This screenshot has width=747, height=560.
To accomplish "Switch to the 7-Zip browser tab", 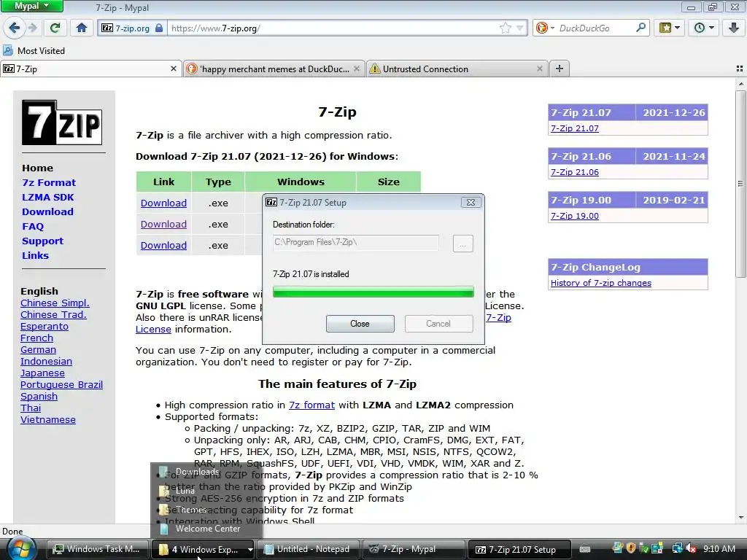I will pos(90,69).
